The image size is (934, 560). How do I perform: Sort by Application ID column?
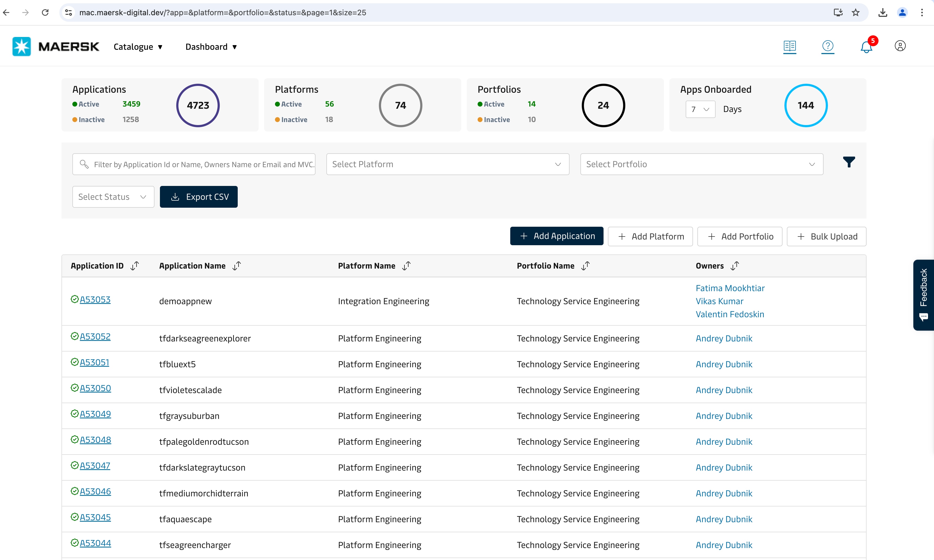(x=135, y=266)
